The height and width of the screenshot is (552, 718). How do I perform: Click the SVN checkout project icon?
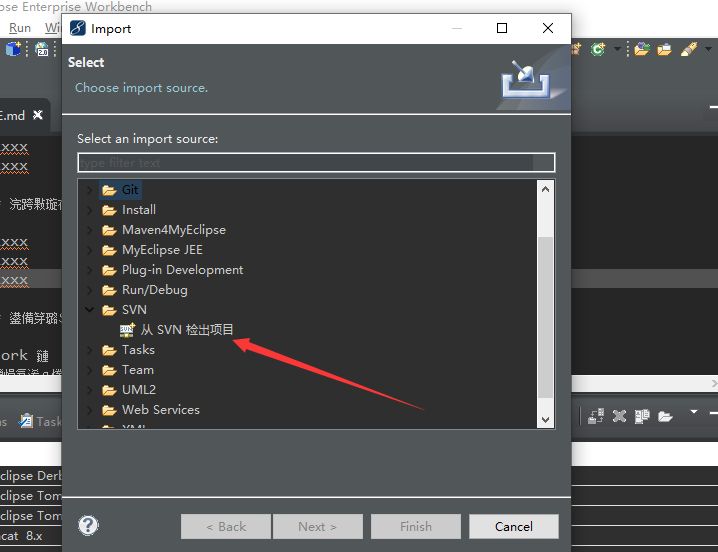click(127, 330)
